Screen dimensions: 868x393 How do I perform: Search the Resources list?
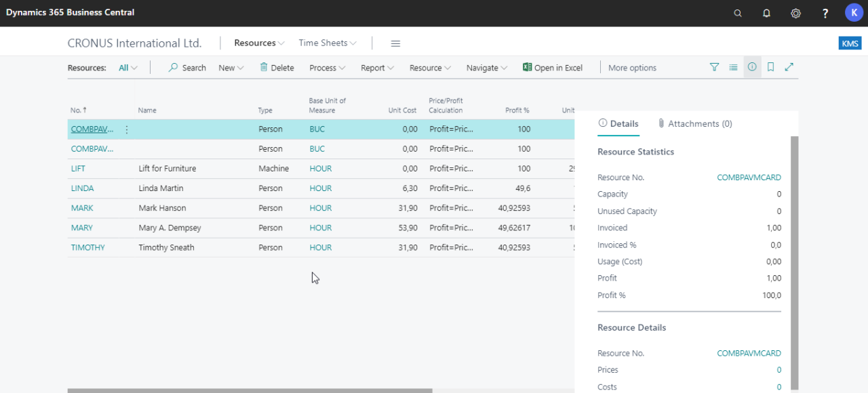click(x=187, y=68)
